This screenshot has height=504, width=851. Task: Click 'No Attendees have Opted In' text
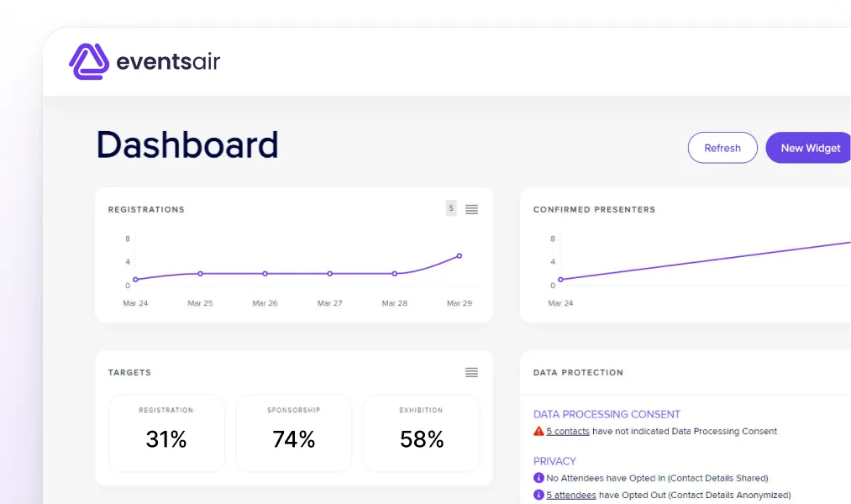coord(606,478)
